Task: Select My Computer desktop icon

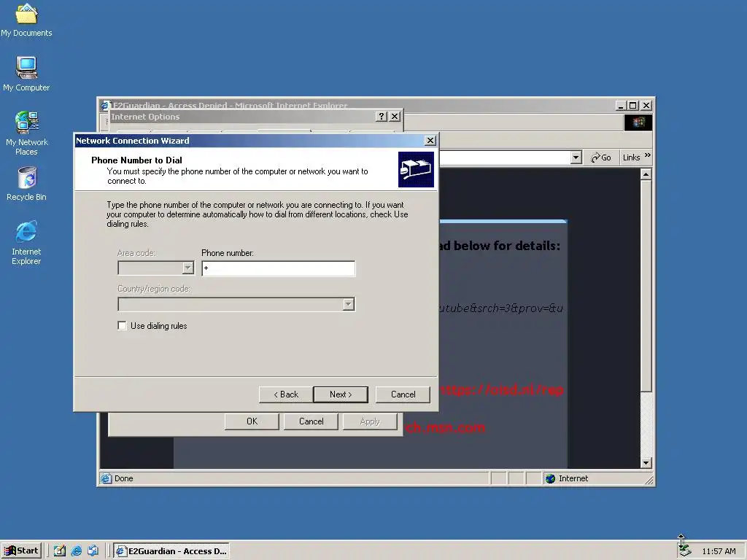Action: pyautogui.click(x=26, y=74)
